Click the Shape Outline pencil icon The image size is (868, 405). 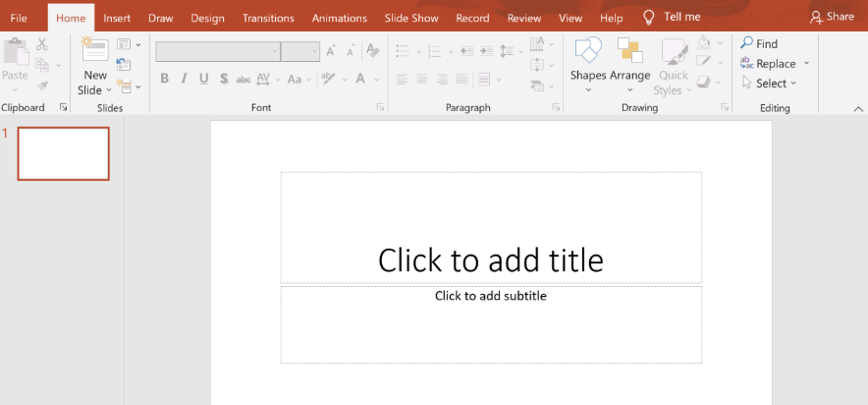[x=704, y=62]
